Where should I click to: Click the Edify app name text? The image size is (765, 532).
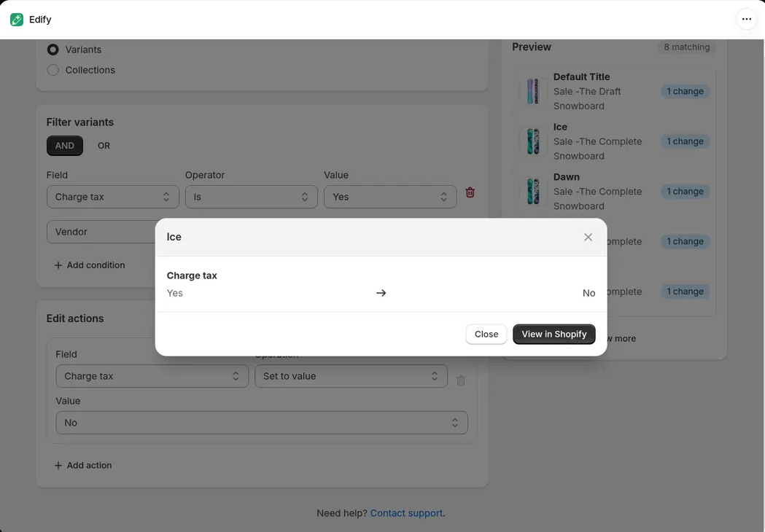click(x=40, y=20)
